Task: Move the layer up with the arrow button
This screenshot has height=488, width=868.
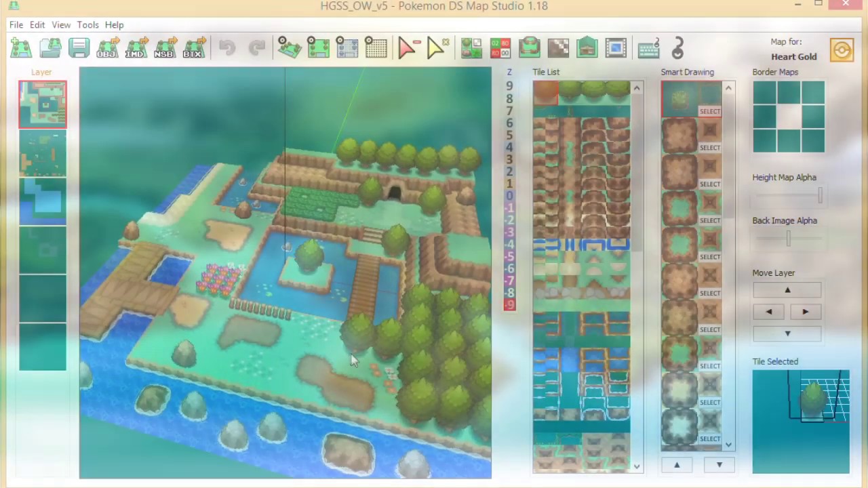Action: [x=787, y=290]
